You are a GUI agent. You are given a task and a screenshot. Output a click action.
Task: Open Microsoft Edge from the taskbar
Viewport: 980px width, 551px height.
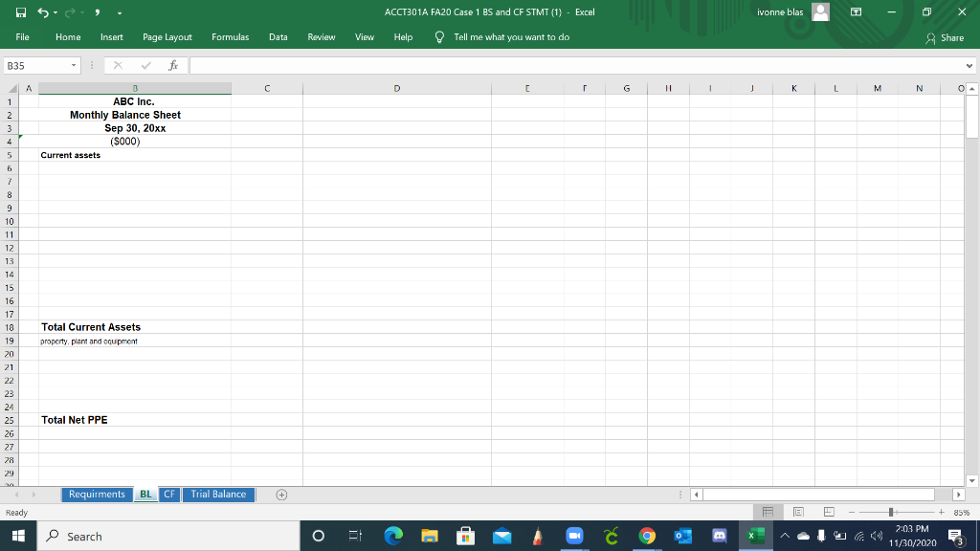click(393, 536)
